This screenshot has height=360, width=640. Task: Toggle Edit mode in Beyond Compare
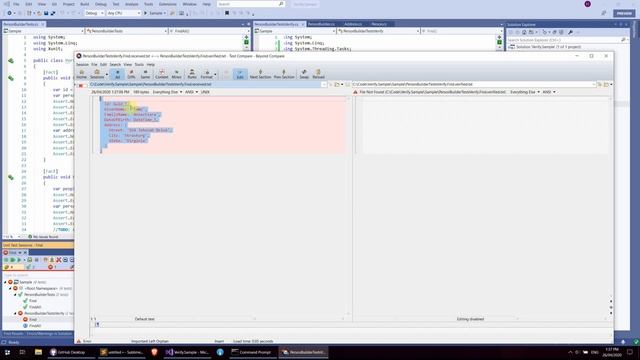pos(240,74)
